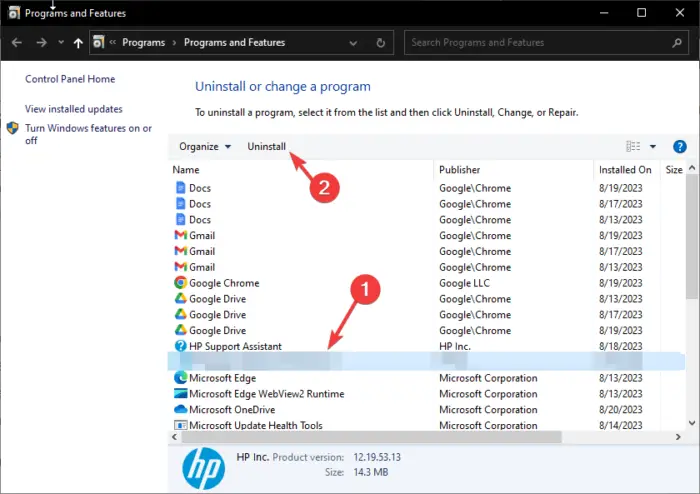The image size is (700, 494).
Task: Open the recent locations dropdown arrow
Action: (61, 43)
